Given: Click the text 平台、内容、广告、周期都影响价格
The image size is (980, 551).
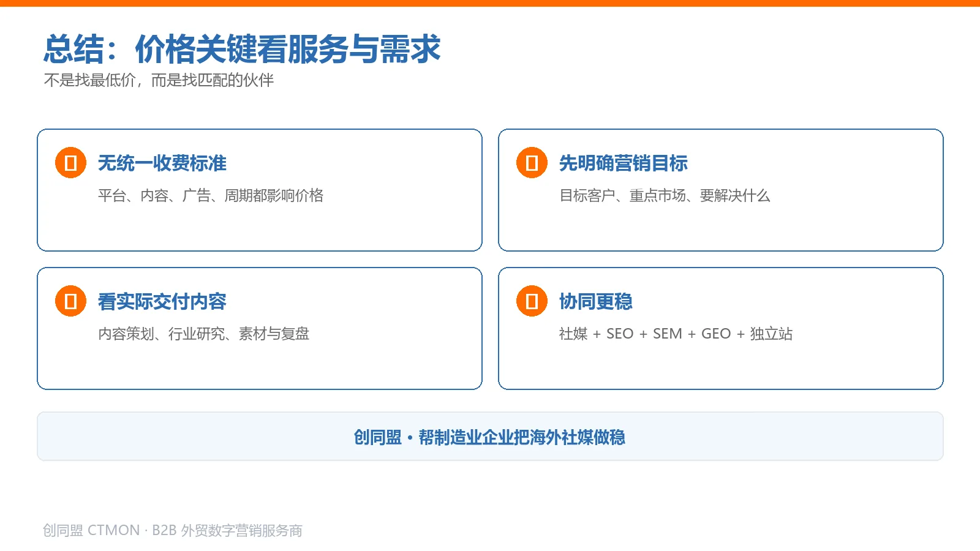Looking at the screenshot, I should click(x=211, y=195).
